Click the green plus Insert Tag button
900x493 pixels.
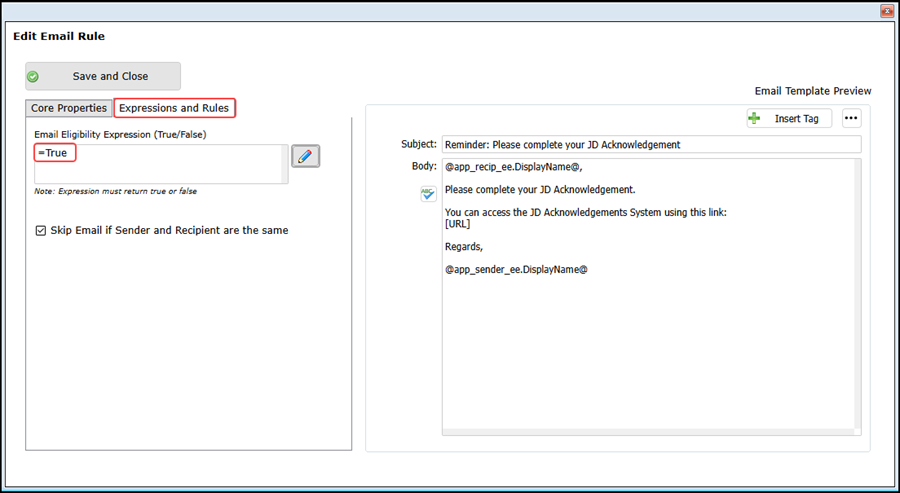[x=789, y=118]
